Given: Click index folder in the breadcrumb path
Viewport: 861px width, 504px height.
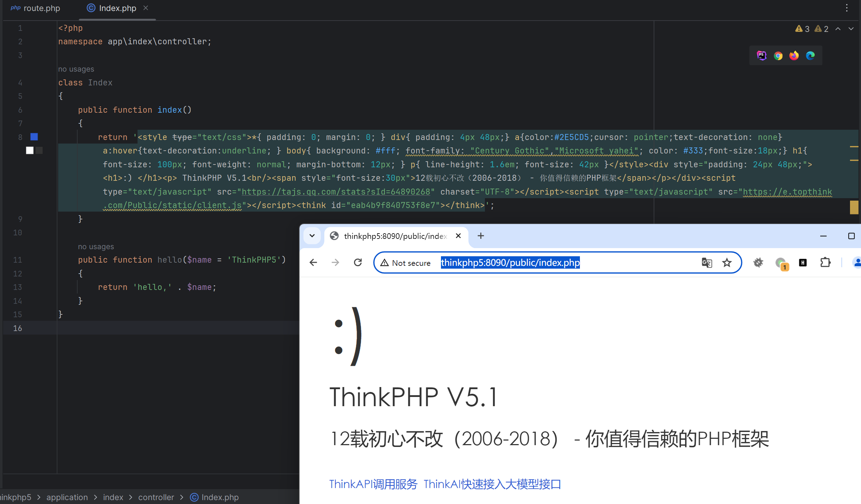Looking at the screenshot, I should click(x=113, y=497).
